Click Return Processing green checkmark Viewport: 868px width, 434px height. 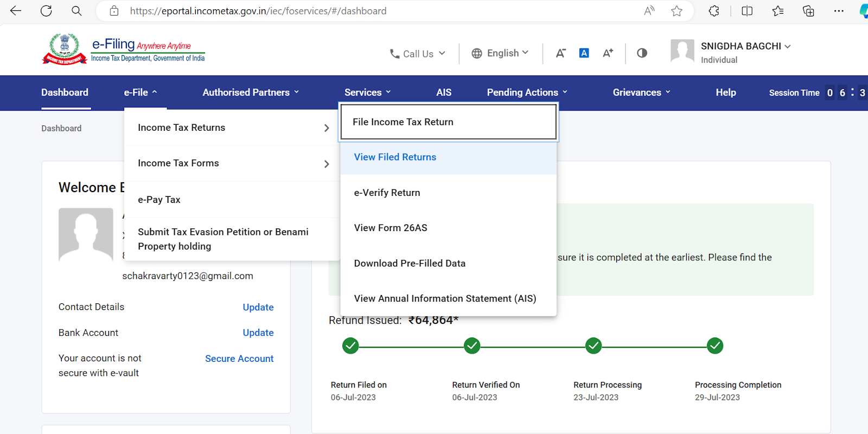(x=593, y=346)
